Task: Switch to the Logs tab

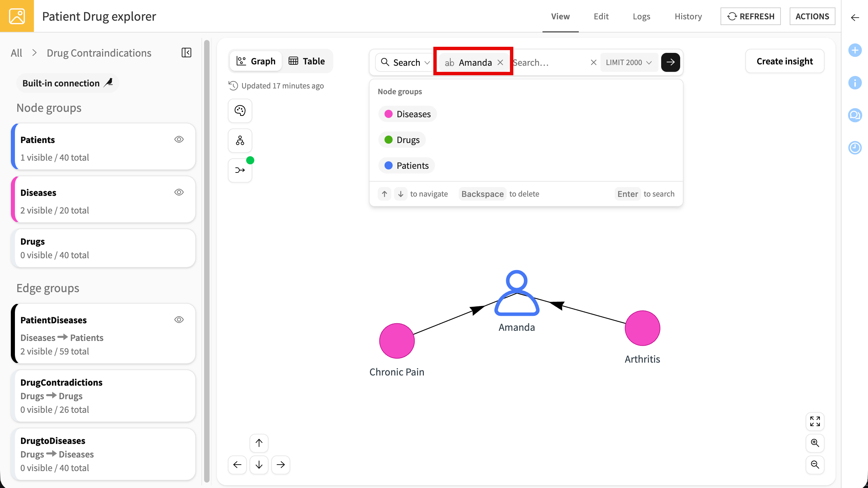Action: click(x=642, y=16)
